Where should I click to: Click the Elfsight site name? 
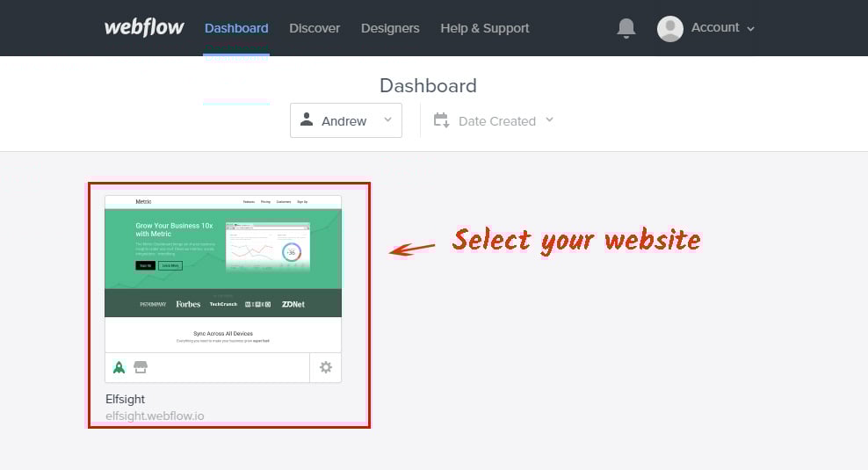pyautogui.click(x=125, y=399)
